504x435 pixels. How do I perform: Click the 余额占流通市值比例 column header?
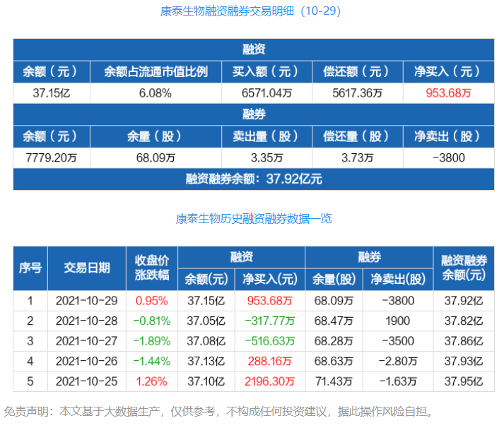point(156,71)
